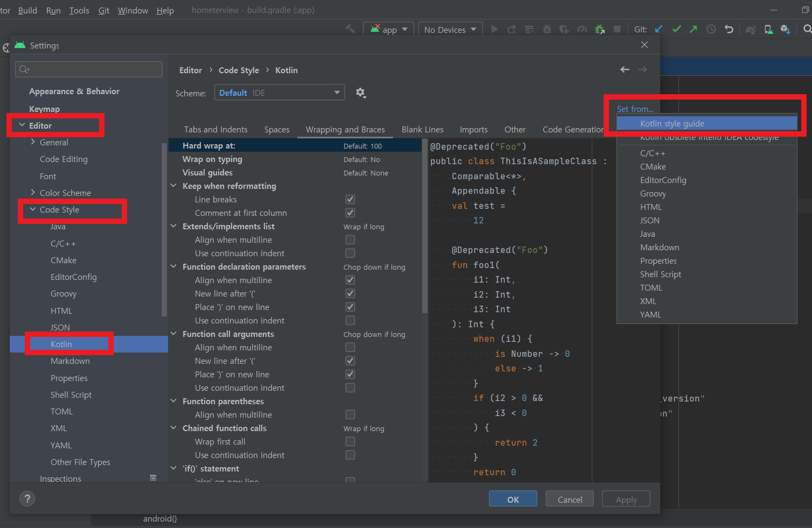Click the Profile app gauge icon
The width and height of the screenshot is (812, 528).
(x=582, y=29)
